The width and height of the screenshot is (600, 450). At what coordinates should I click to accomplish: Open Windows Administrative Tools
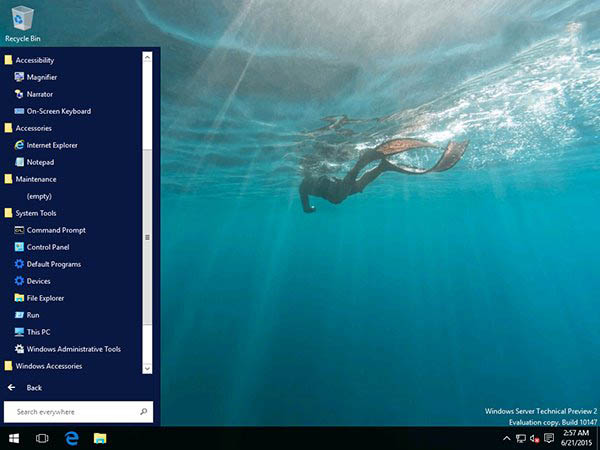click(x=67, y=349)
